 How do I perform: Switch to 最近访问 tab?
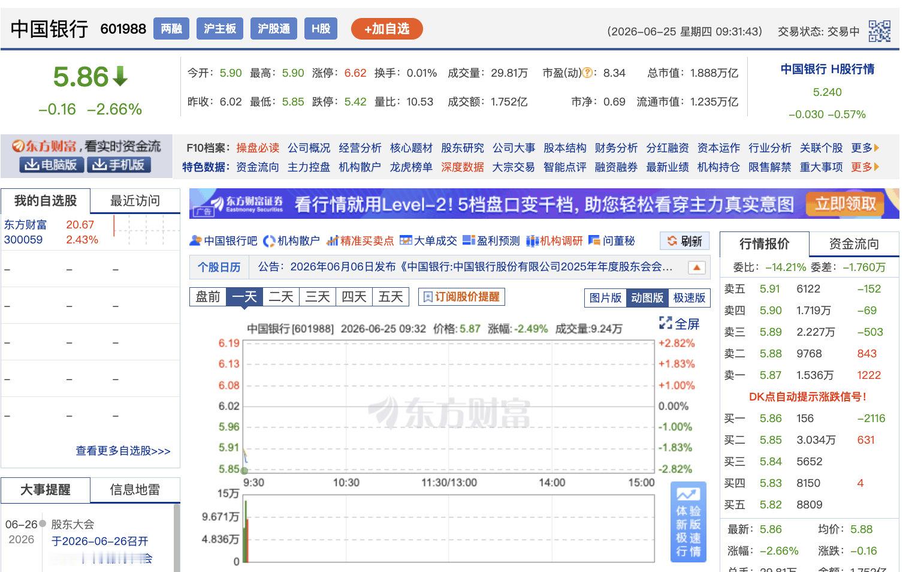(x=135, y=201)
